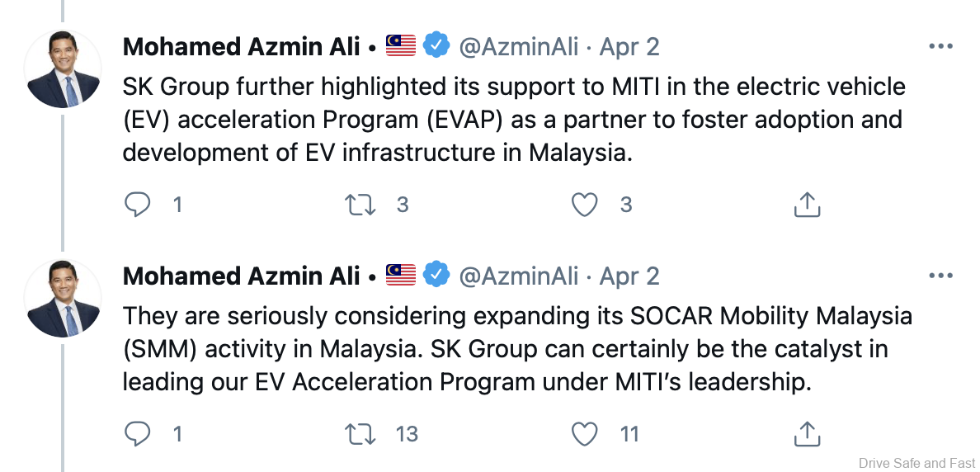Click verified badge on second tweet
The image size is (980, 472).
[x=436, y=275]
